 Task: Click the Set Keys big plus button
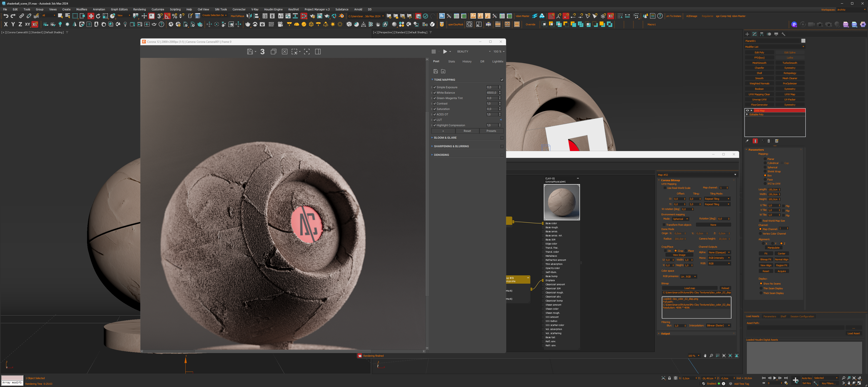796,380
